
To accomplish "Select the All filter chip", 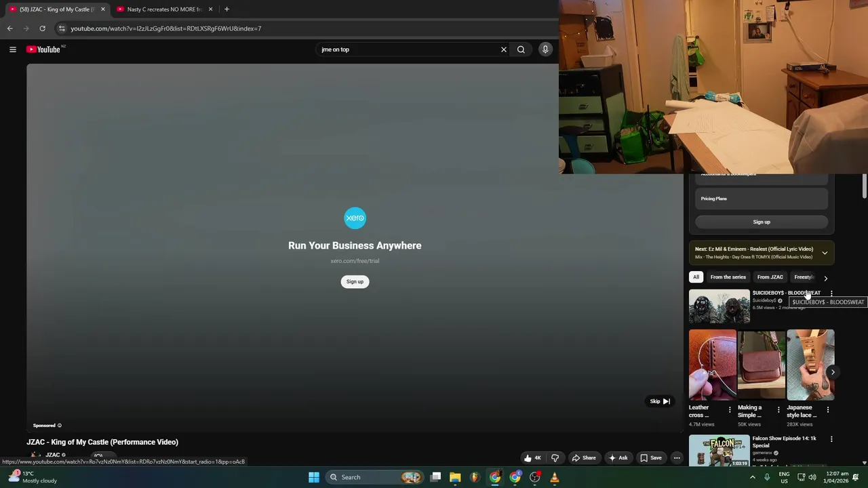I will coord(696,277).
